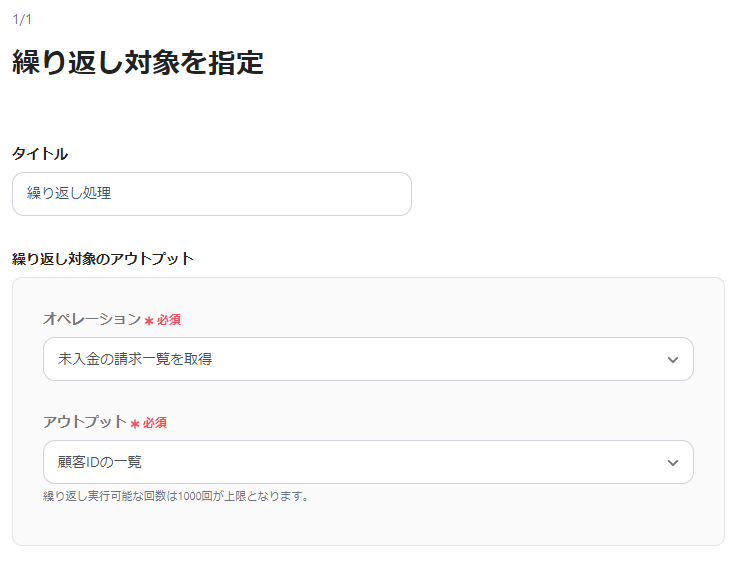Click the red asterisk beside アウトプット
741x566 pixels.
tap(134, 424)
